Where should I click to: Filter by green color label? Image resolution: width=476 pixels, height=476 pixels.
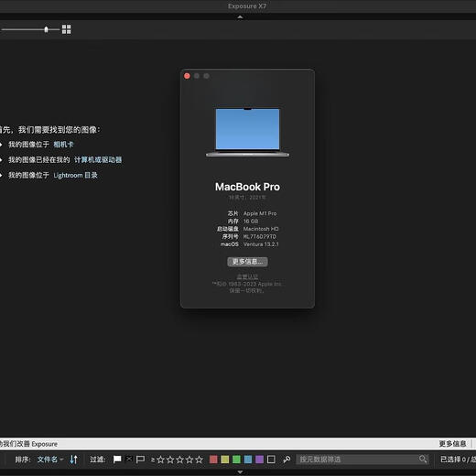(236, 460)
